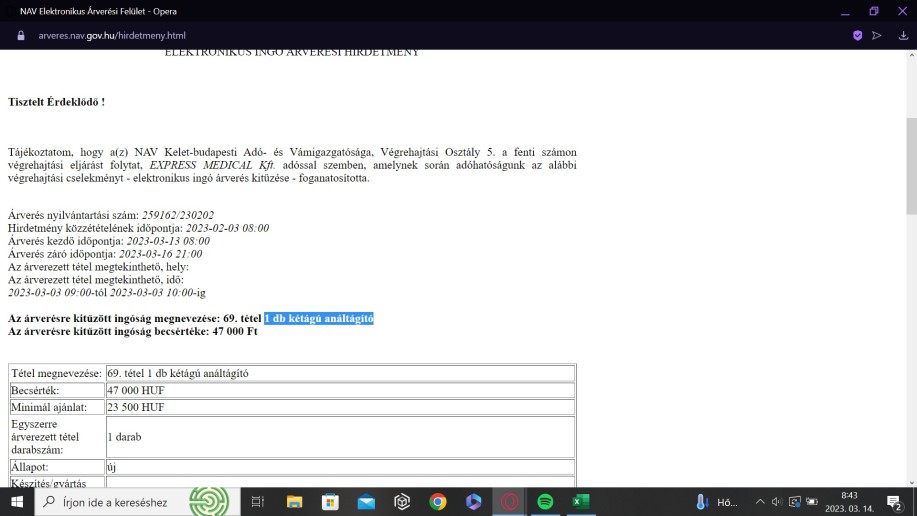This screenshot has height=516, width=917.
Task: Click the padlock site security icon
Action: (x=21, y=35)
